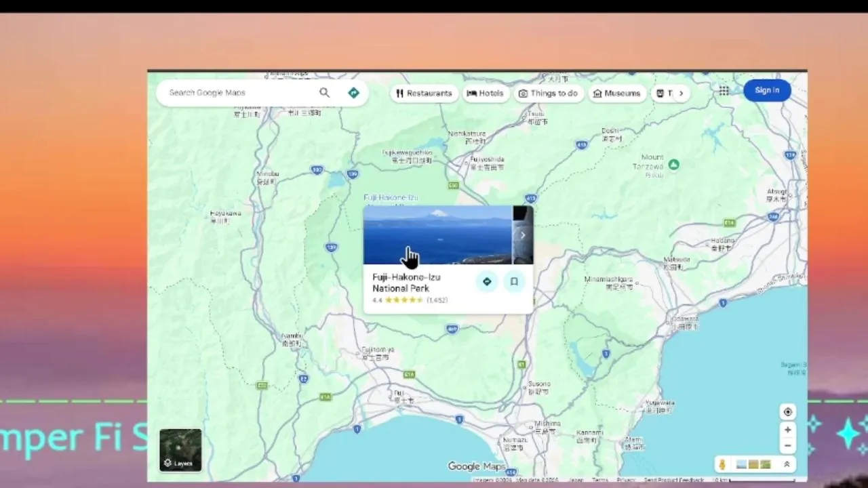Open the Google apps grid

coord(724,91)
